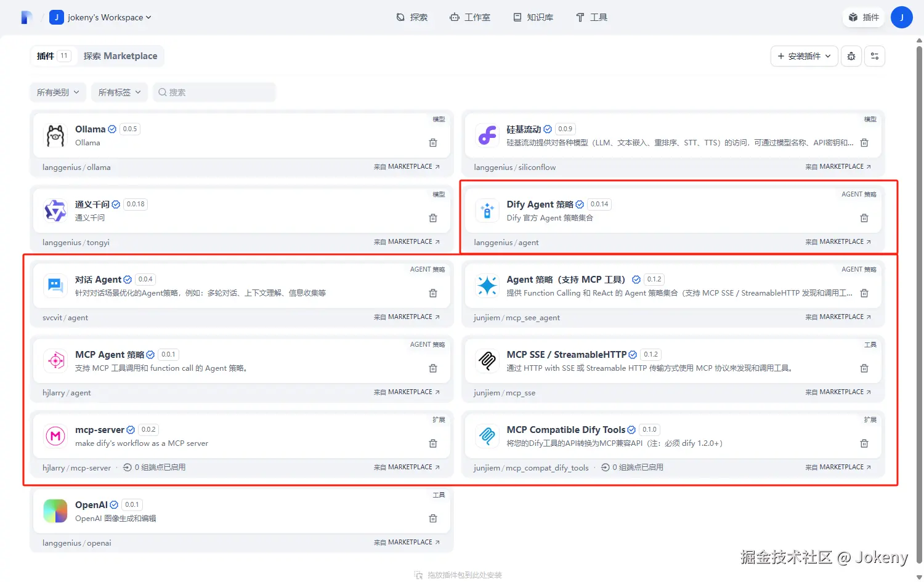Expand the 安装插件 dropdown button

click(804, 56)
